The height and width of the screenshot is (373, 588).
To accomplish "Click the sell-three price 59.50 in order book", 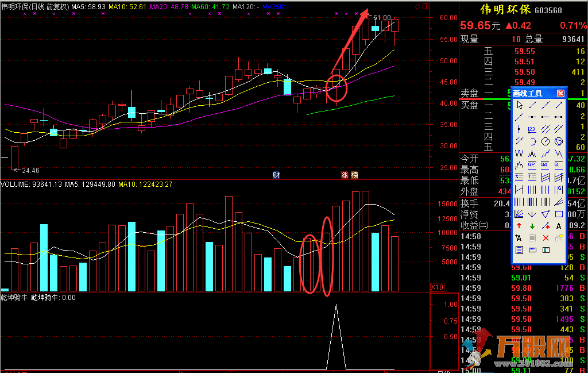I will pos(525,72).
